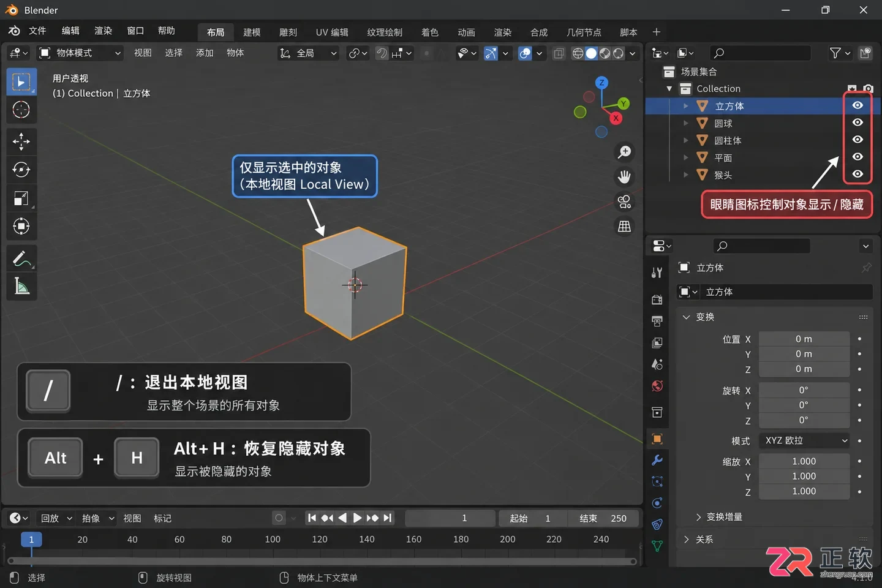Switch to wireframe shading mode
The image size is (882, 588).
point(578,53)
